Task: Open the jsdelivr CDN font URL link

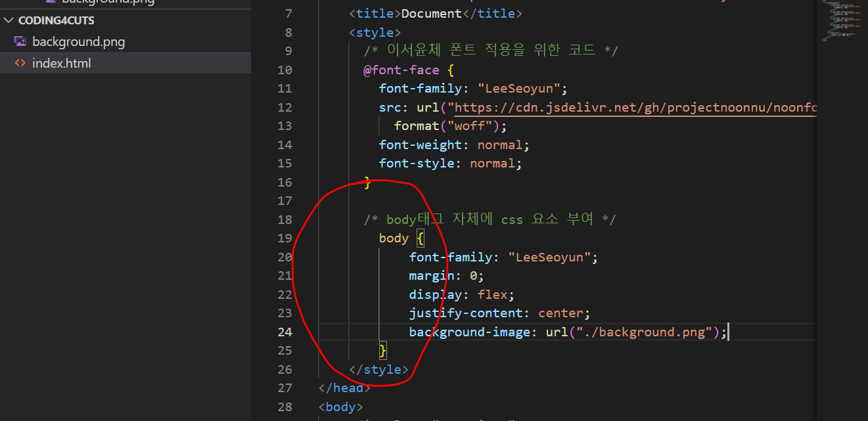Action: pos(634,107)
